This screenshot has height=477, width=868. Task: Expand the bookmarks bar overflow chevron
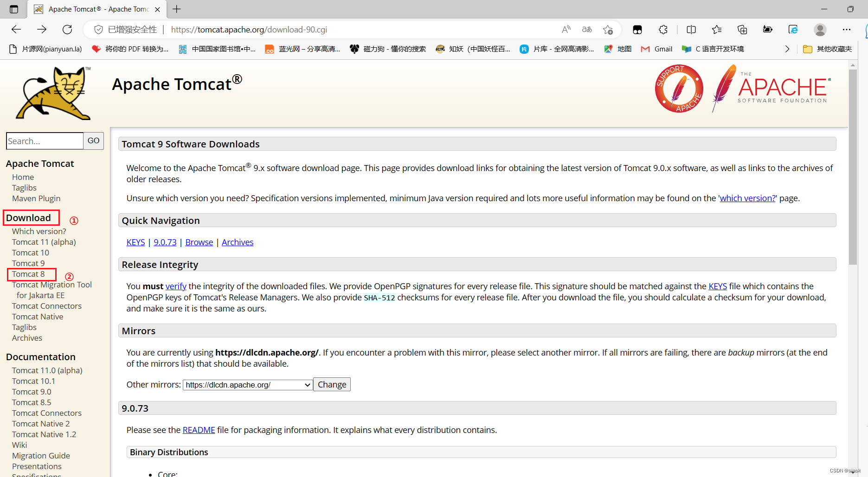click(x=787, y=49)
